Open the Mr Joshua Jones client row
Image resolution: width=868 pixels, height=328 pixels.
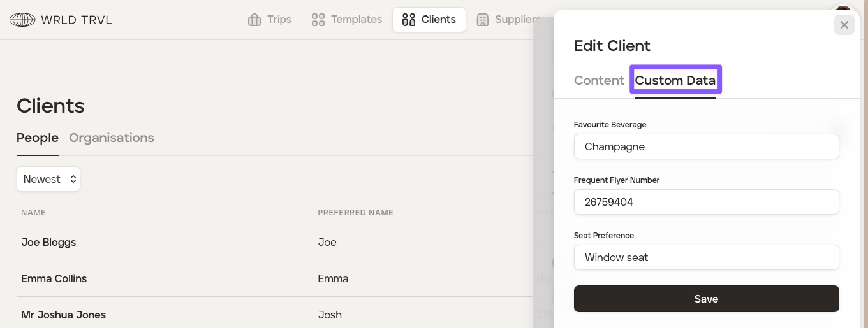(x=63, y=315)
